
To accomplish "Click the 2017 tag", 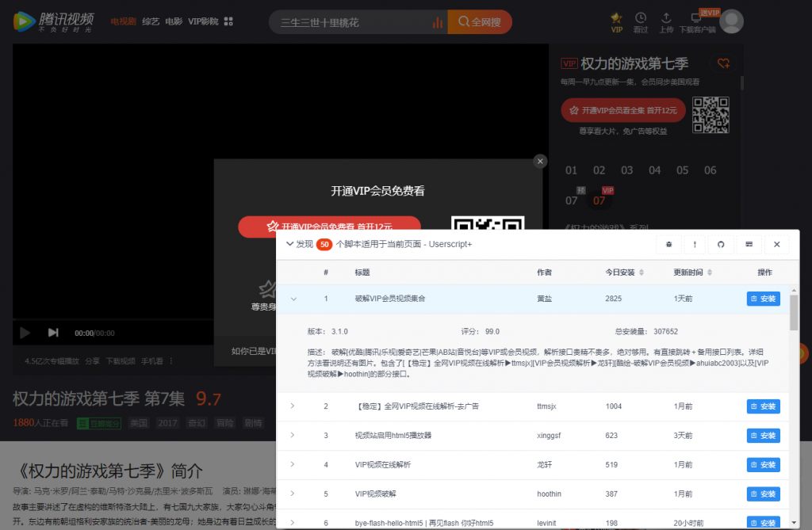I will [x=167, y=423].
